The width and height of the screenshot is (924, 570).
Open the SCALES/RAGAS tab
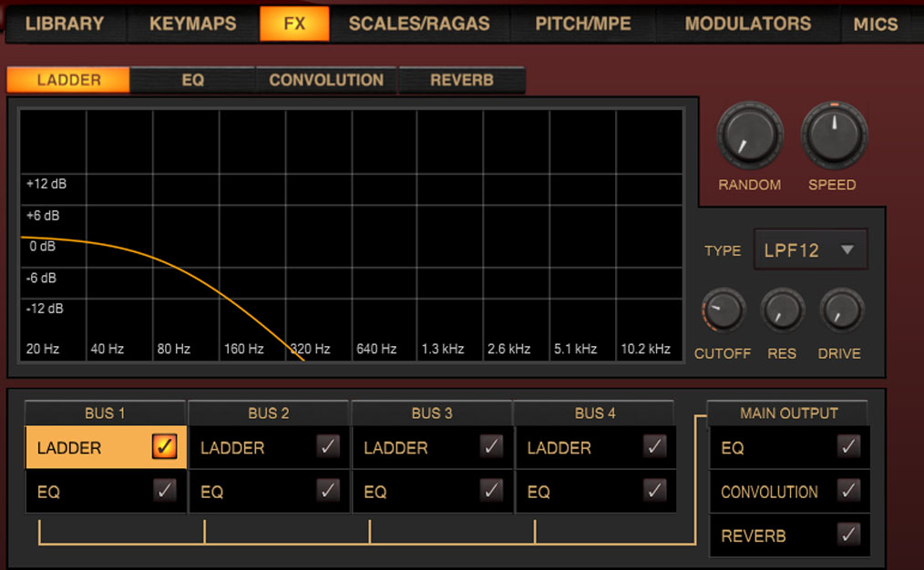tap(419, 24)
